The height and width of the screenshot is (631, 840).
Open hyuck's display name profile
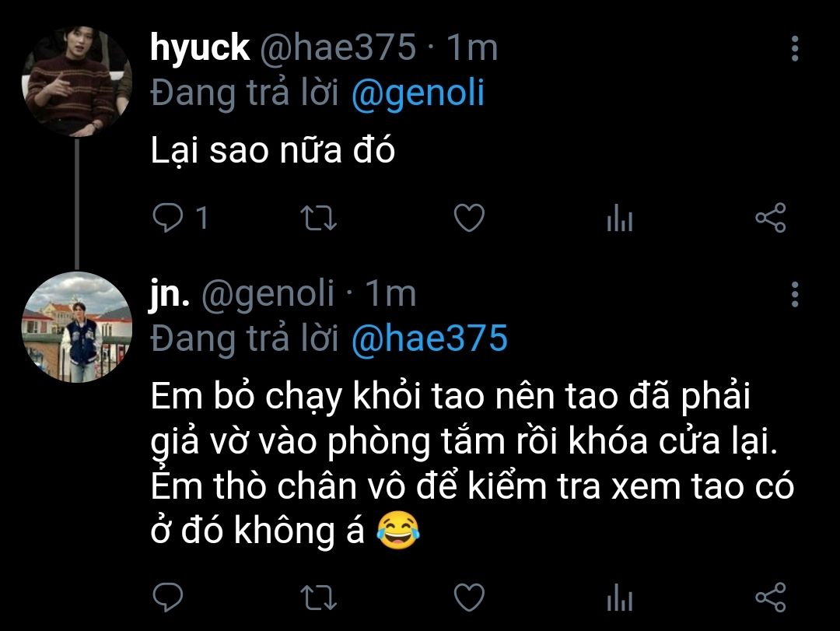(x=200, y=48)
